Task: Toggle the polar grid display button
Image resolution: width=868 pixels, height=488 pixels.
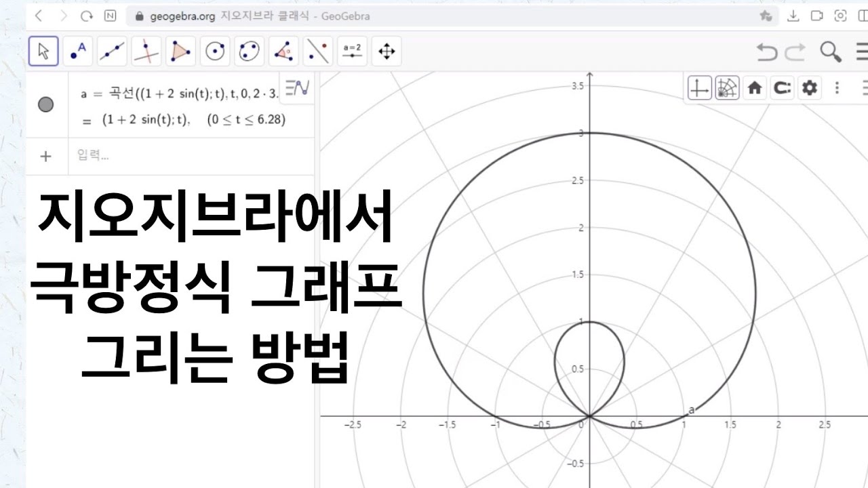Action: (x=727, y=87)
